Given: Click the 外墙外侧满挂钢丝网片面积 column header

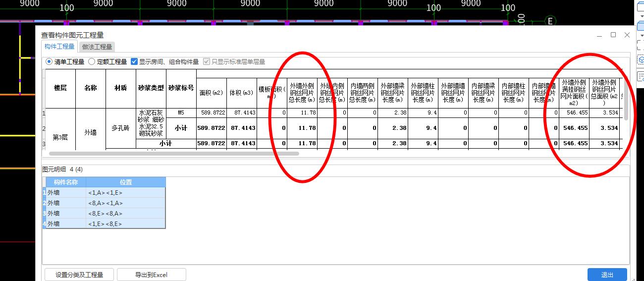Looking at the screenshot, I should pos(574,93).
